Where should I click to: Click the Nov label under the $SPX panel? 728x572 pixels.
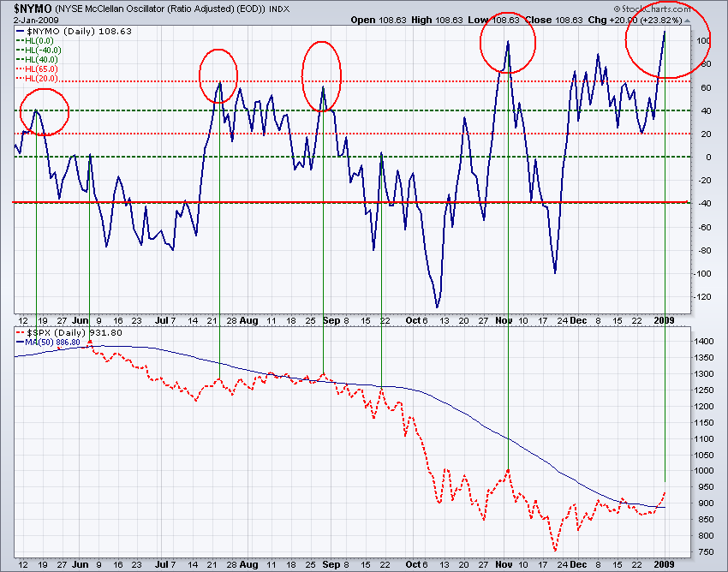click(x=504, y=564)
